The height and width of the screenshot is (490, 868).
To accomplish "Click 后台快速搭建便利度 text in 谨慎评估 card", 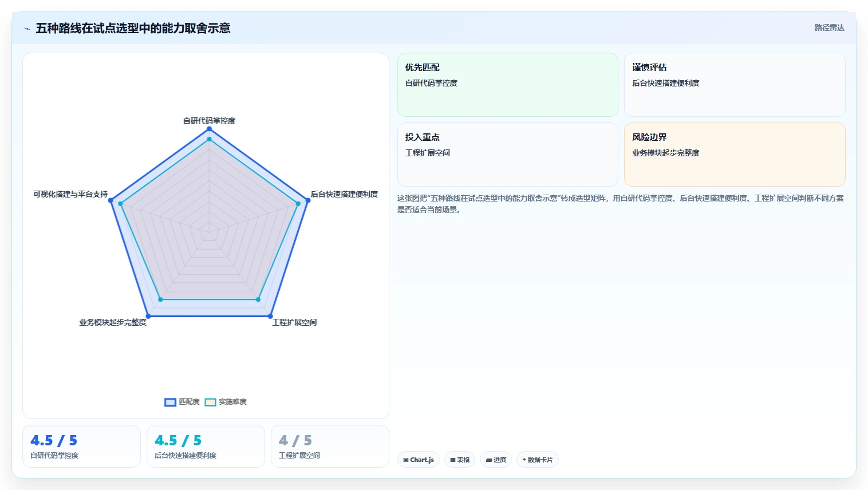I will click(x=666, y=83).
